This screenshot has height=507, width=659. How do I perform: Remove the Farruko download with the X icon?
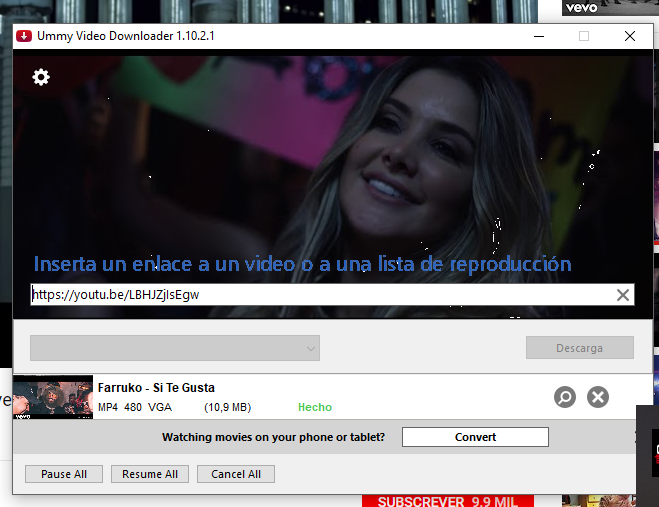(598, 397)
